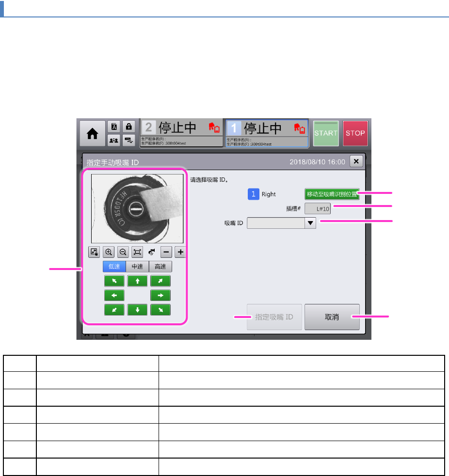Click 移动至吸嘴识别位置 button
Viewport: 449px width, 476px height.
332,194
